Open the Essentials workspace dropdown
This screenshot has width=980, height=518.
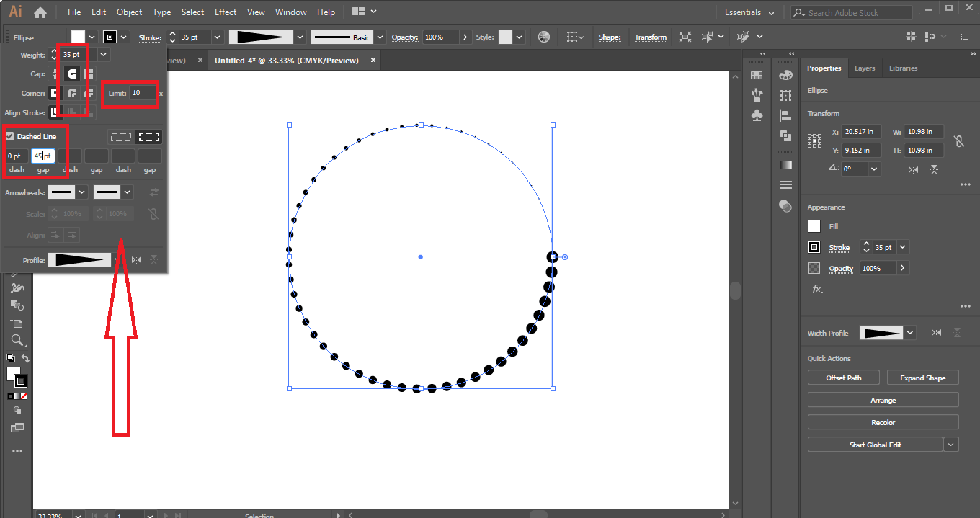click(x=749, y=12)
